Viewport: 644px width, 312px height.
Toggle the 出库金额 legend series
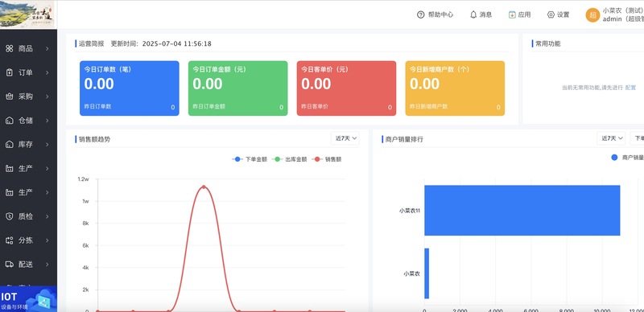pos(289,159)
